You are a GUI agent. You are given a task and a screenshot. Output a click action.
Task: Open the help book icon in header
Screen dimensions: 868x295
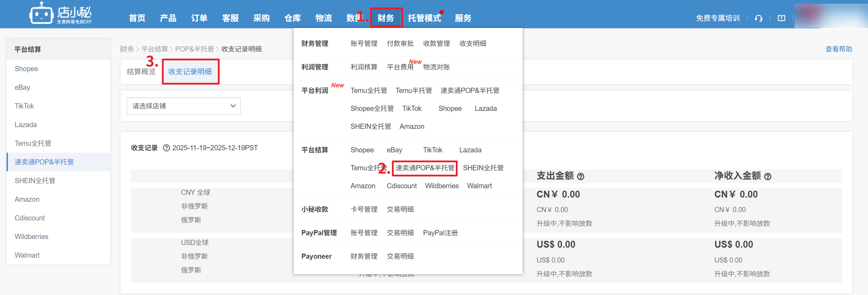[x=781, y=18]
